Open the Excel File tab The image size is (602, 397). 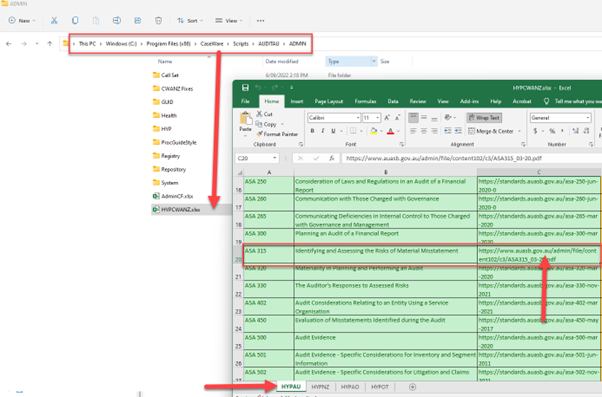(x=245, y=101)
